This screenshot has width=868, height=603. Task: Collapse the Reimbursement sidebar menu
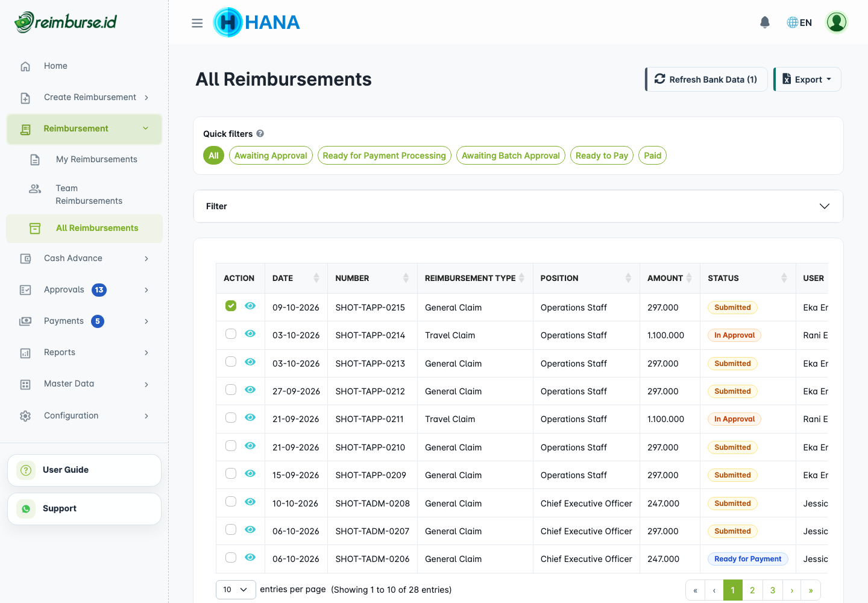click(x=84, y=129)
